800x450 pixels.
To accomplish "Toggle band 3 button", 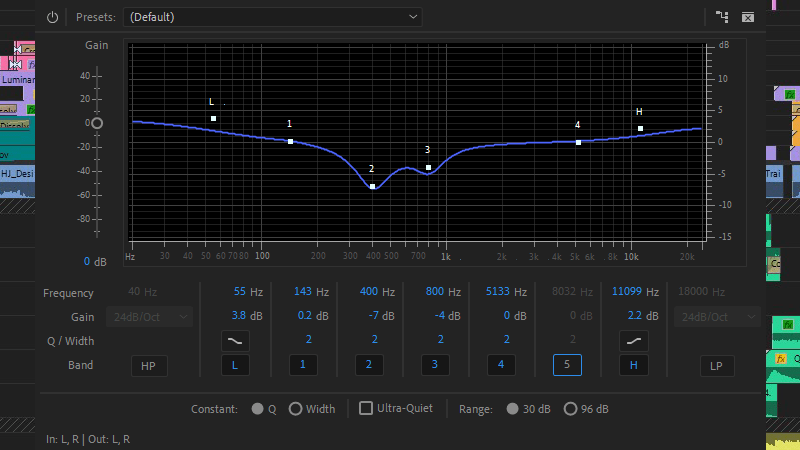I will click(435, 365).
